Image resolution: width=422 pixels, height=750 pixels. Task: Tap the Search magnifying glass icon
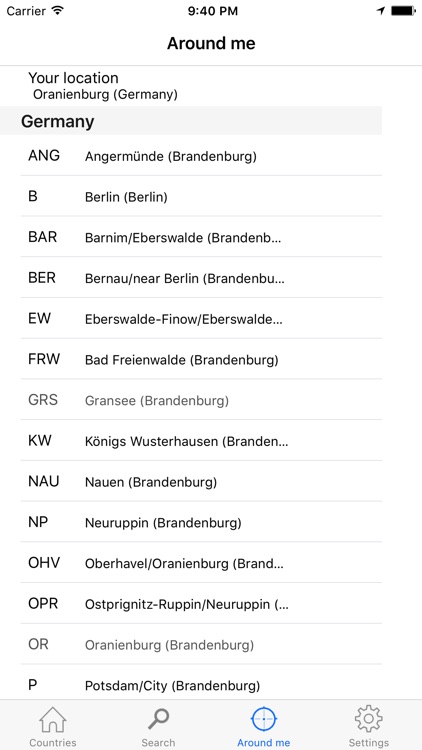coord(158,719)
